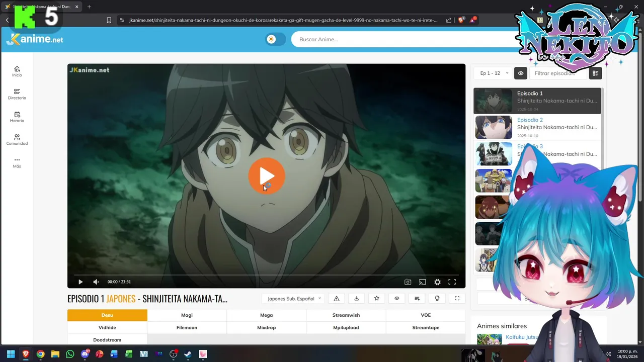
Task: Mark the episode as watched with the eye icon
Action: [x=397, y=299]
